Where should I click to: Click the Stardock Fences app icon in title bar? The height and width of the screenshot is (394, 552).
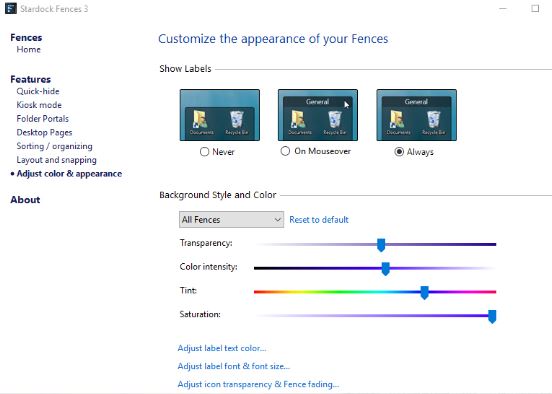point(11,8)
